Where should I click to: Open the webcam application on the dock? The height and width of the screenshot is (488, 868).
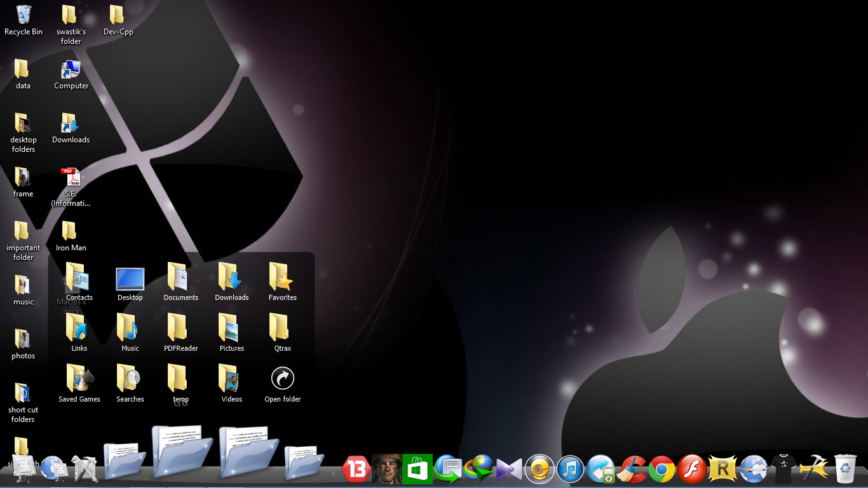(x=539, y=469)
